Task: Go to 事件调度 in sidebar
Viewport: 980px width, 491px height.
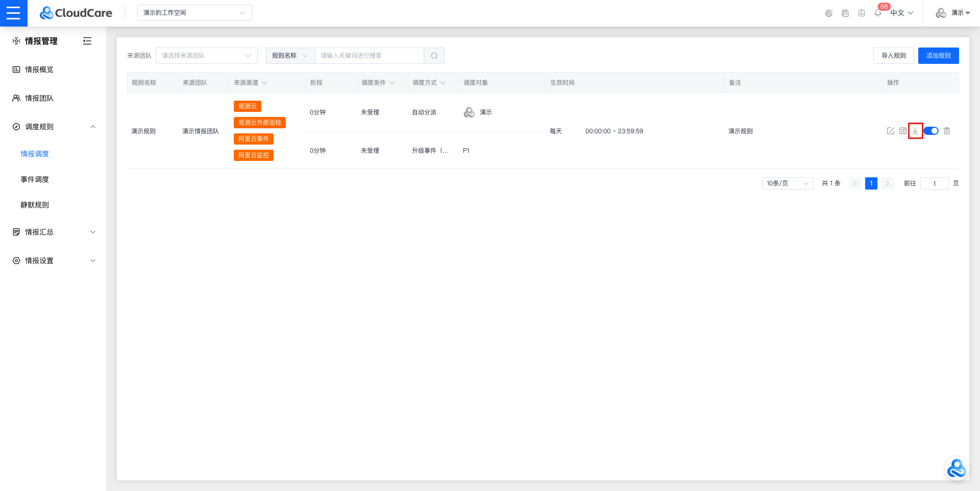Action: 35,179
